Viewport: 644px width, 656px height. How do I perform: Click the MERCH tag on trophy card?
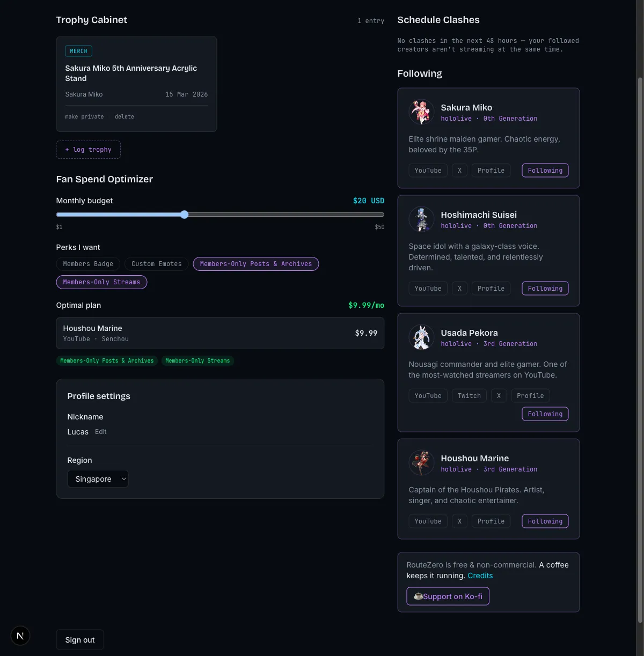click(x=78, y=51)
